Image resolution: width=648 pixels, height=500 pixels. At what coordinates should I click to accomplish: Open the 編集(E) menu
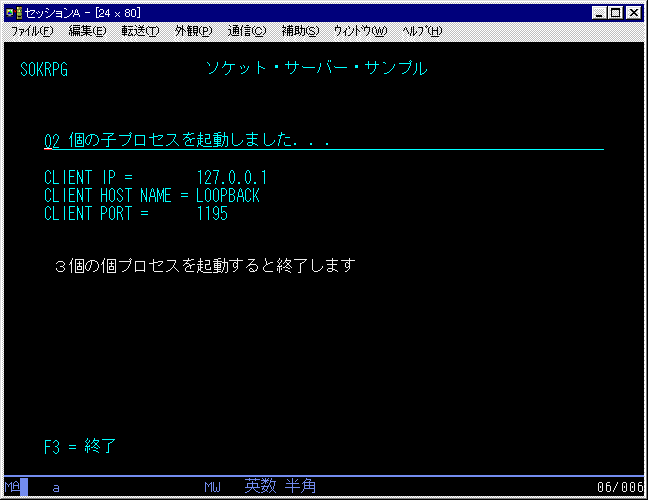coord(87,31)
